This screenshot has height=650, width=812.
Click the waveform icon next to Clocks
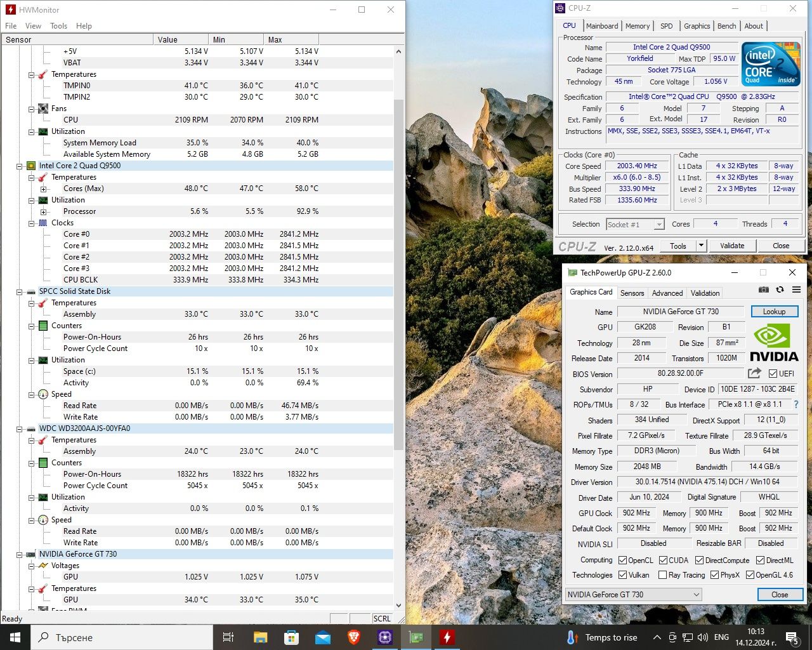tap(43, 223)
